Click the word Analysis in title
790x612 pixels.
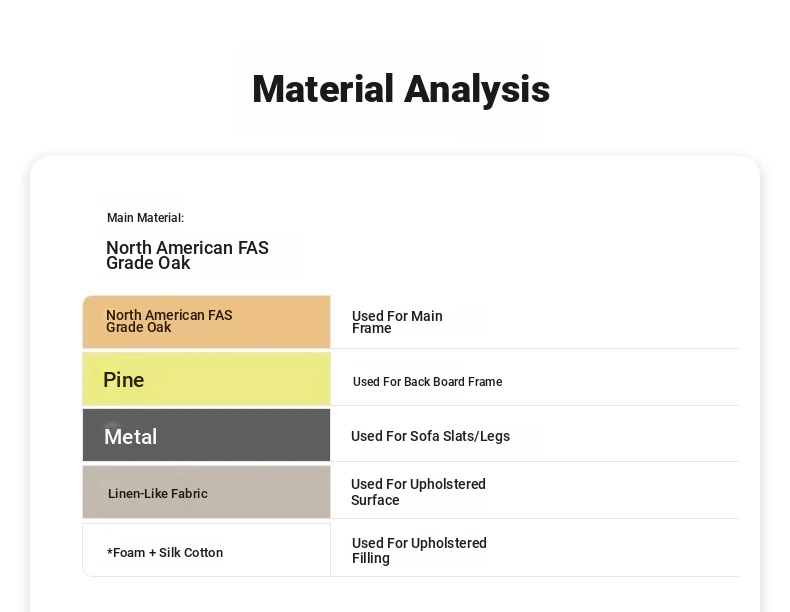coord(477,89)
